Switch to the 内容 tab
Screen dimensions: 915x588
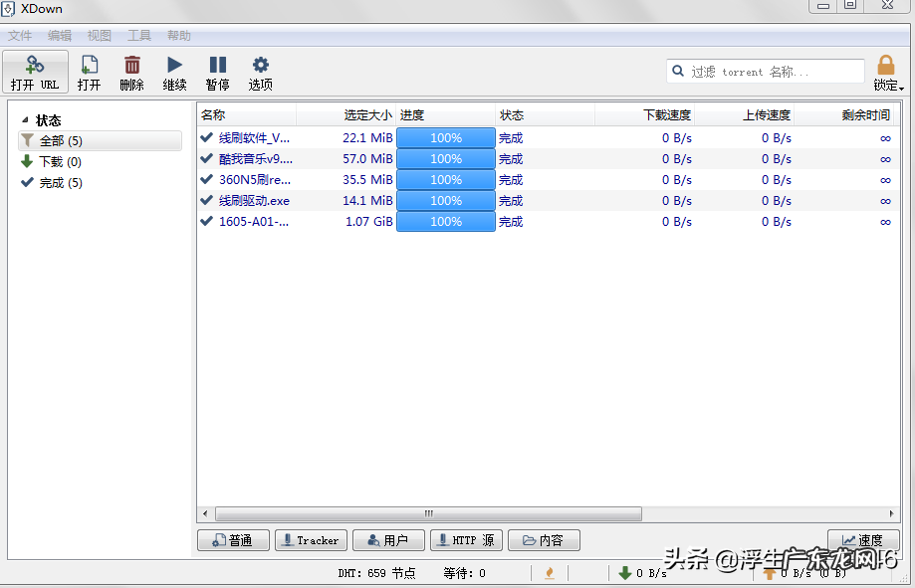544,540
